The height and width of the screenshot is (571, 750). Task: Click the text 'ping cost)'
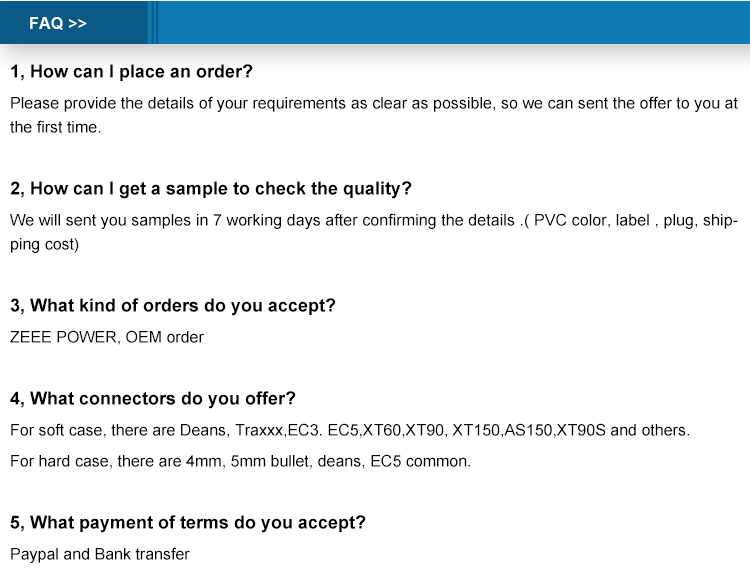click(x=44, y=244)
